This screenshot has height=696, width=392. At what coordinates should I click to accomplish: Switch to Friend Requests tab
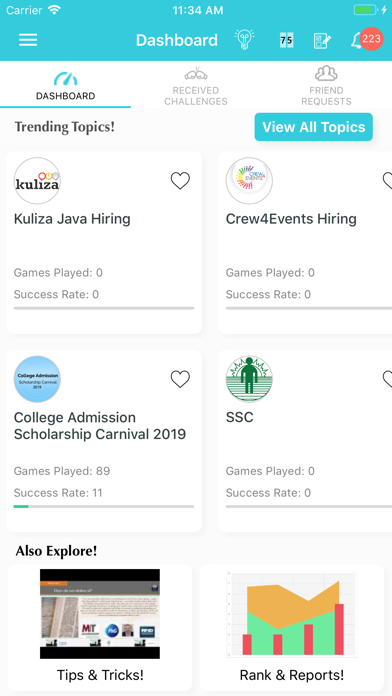tap(326, 86)
